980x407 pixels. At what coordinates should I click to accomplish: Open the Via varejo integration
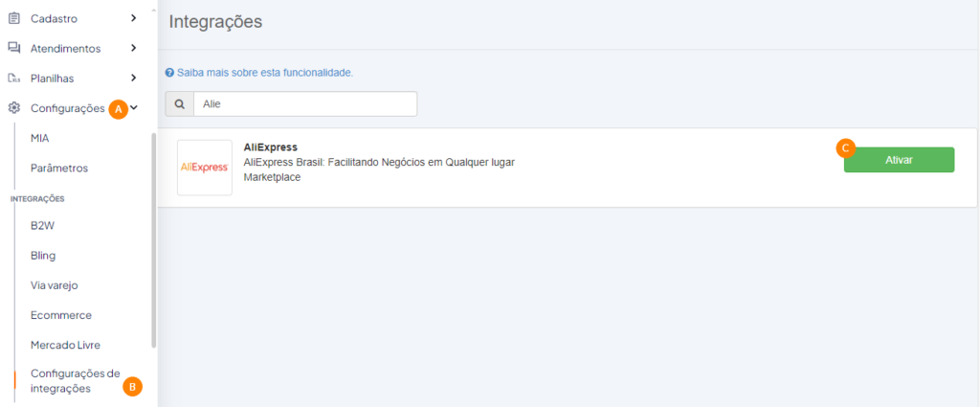pos(55,285)
